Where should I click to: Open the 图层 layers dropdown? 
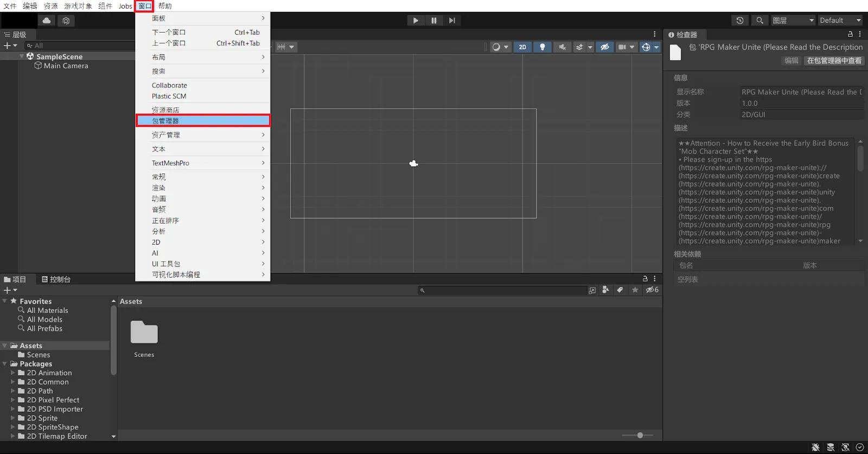[793, 21]
